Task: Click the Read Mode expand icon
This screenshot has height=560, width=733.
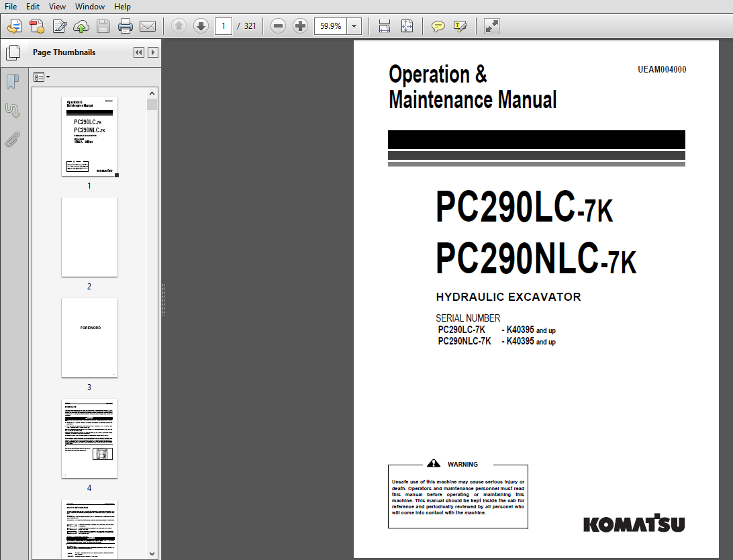Action: click(492, 26)
